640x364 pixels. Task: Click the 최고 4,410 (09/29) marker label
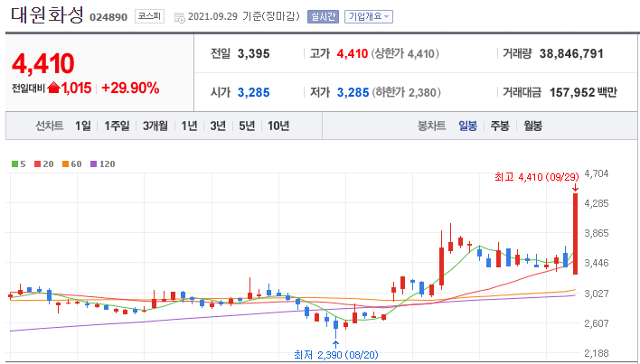click(x=537, y=177)
